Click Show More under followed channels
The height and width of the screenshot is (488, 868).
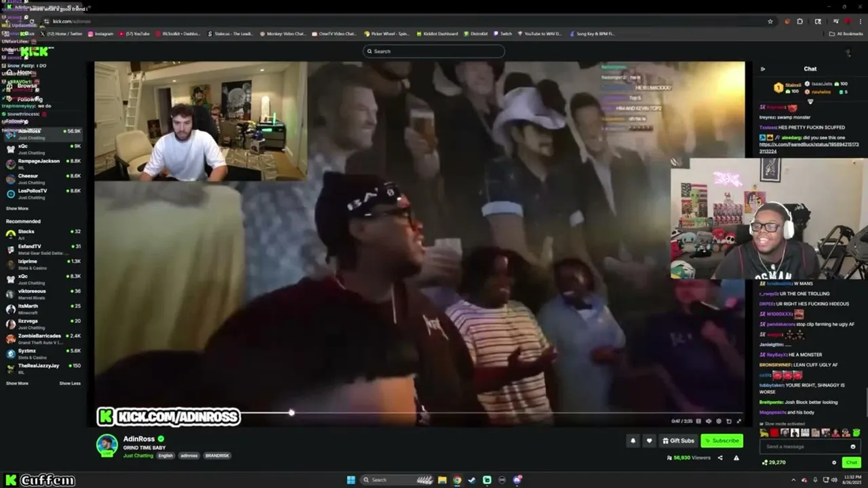pos(17,208)
